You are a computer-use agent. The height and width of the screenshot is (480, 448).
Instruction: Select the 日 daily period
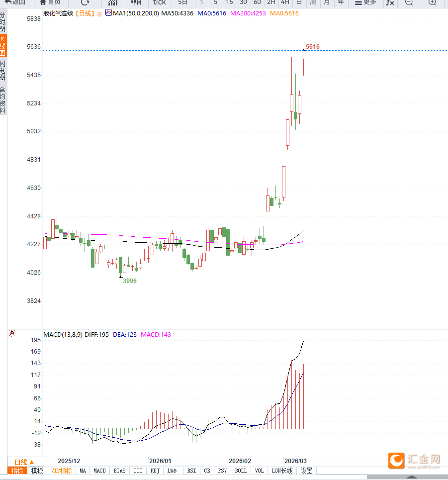point(299,2)
